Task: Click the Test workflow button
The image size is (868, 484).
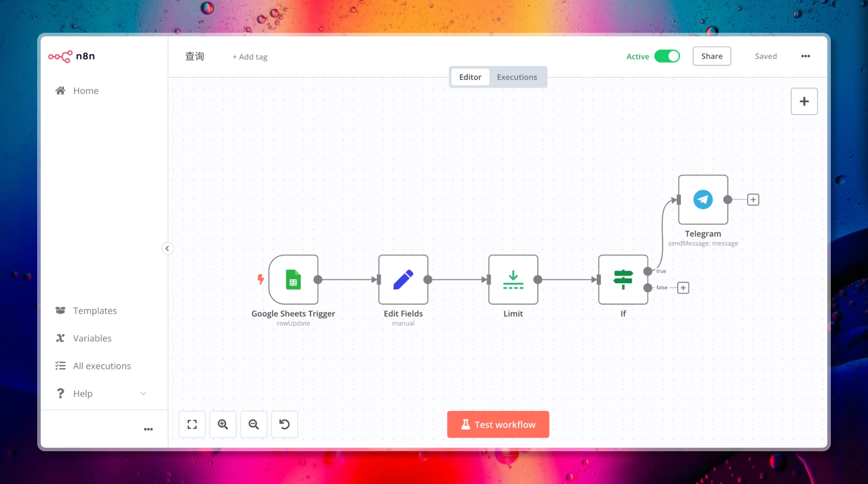Action: click(x=498, y=424)
